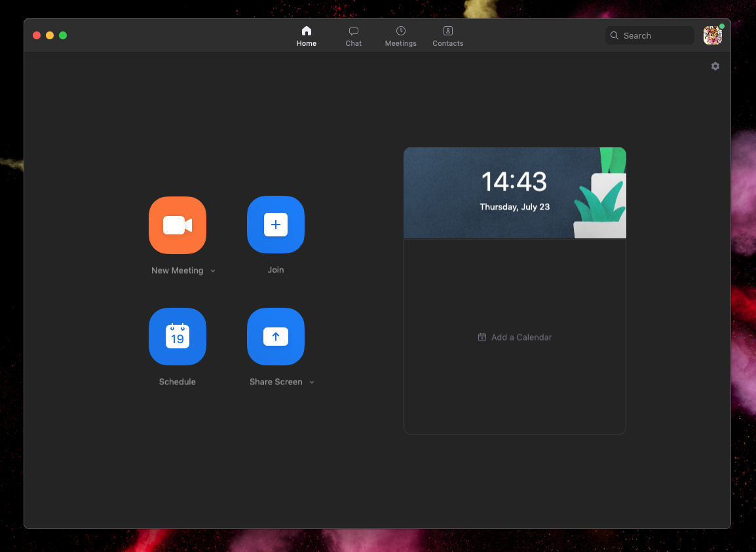Switch to the Home tab
The width and height of the screenshot is (756, 552).
[x=306, y=37]
